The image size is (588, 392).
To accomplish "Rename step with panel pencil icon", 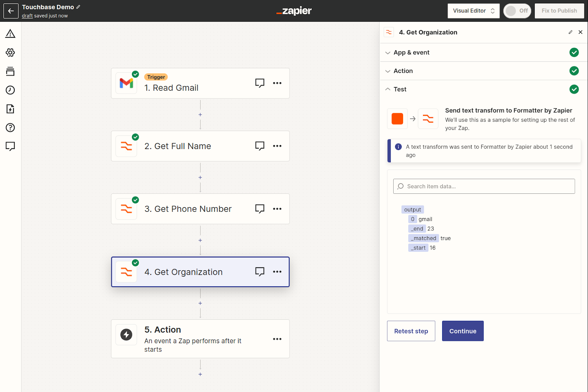I will click(x=570, y=32).
